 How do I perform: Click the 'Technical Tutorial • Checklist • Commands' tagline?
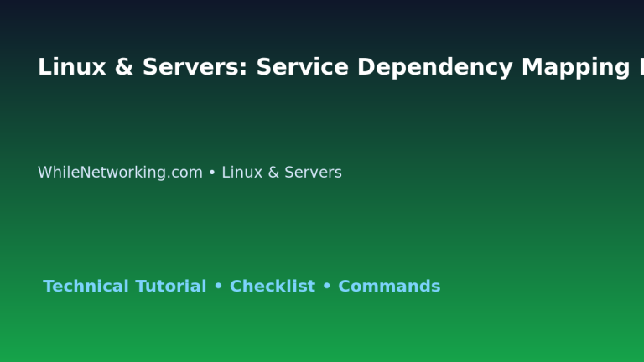tap(241, 286)
